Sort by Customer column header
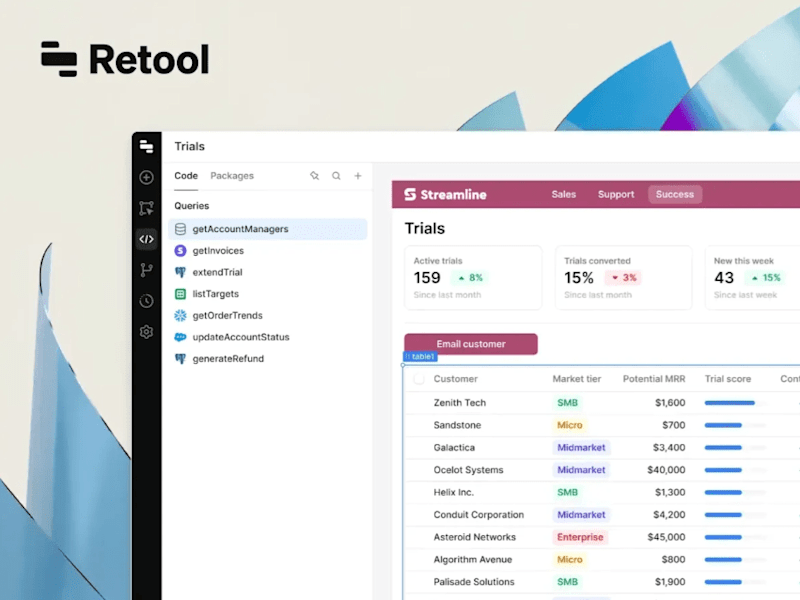This screenshot has width=800, height=600. 455,379
